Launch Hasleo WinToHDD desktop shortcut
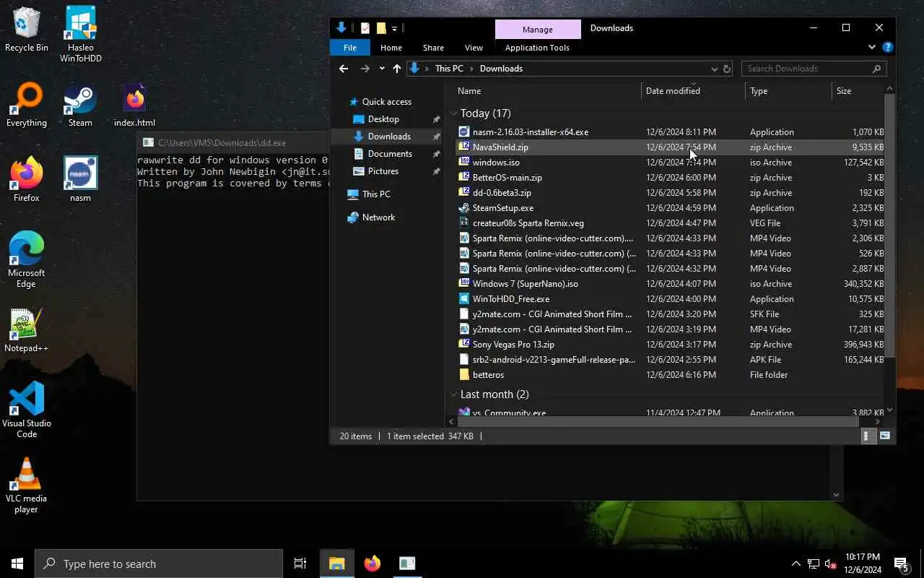This screenshot has width=924, height=578. click(x=81, y=33)
